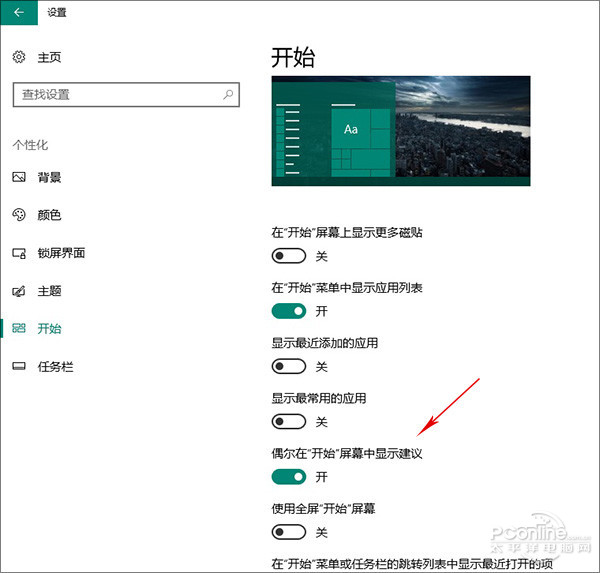
Task: Click the 个性化 section heading
Action: coord(30,145)
